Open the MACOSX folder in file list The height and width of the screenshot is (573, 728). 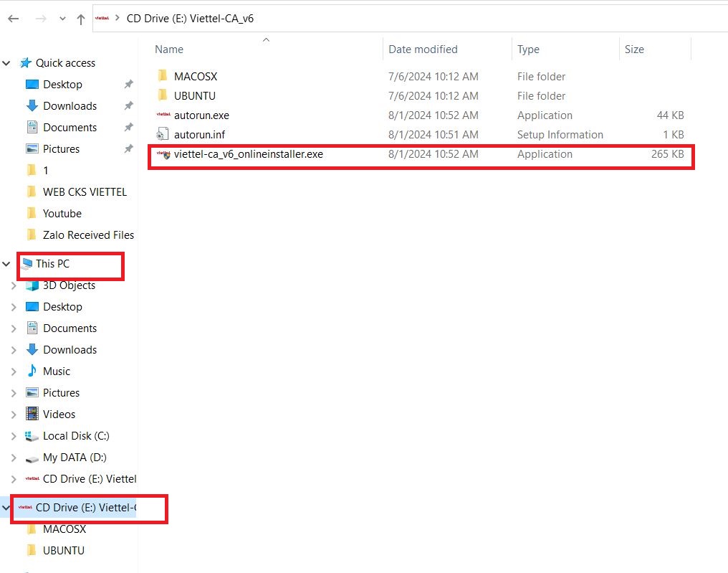click(195, 76)
